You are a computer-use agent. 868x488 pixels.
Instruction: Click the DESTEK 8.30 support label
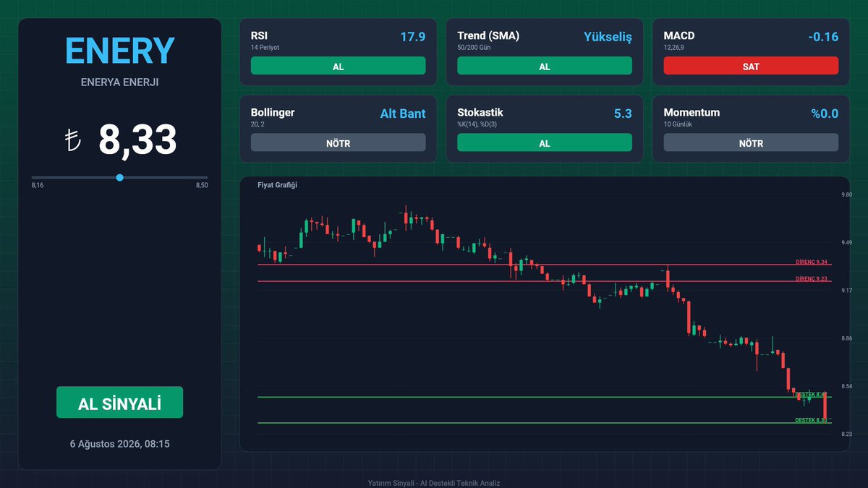tap(812, 420)
